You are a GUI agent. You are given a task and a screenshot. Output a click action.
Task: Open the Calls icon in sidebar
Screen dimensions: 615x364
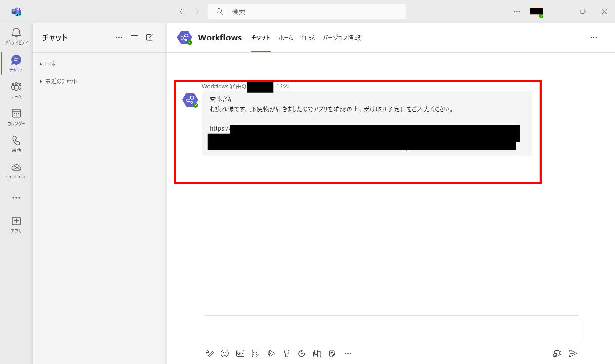[x=16, y=143]
